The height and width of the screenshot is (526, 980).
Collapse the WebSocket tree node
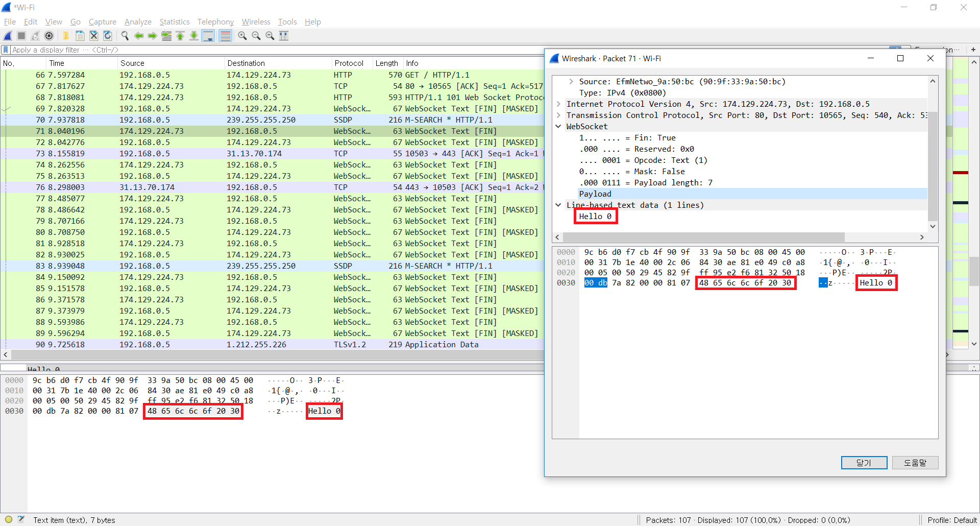click(558, 127)
